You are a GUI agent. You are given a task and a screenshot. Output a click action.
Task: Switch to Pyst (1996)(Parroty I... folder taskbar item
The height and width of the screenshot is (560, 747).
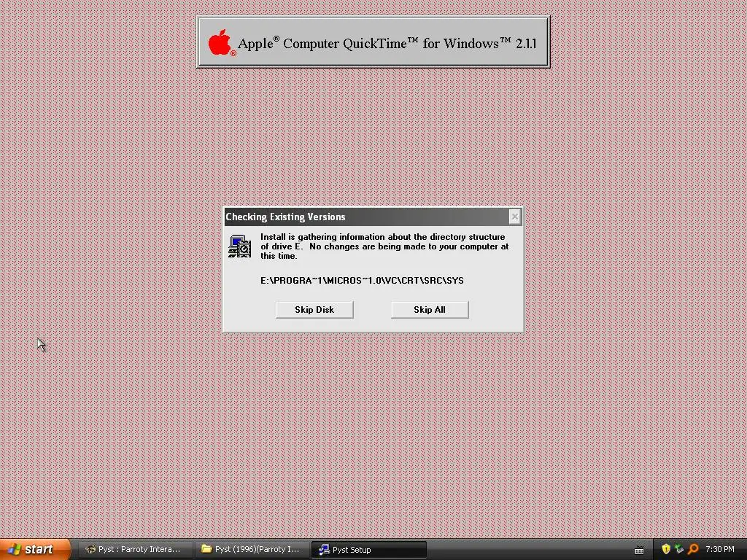(x=252, y=549)
